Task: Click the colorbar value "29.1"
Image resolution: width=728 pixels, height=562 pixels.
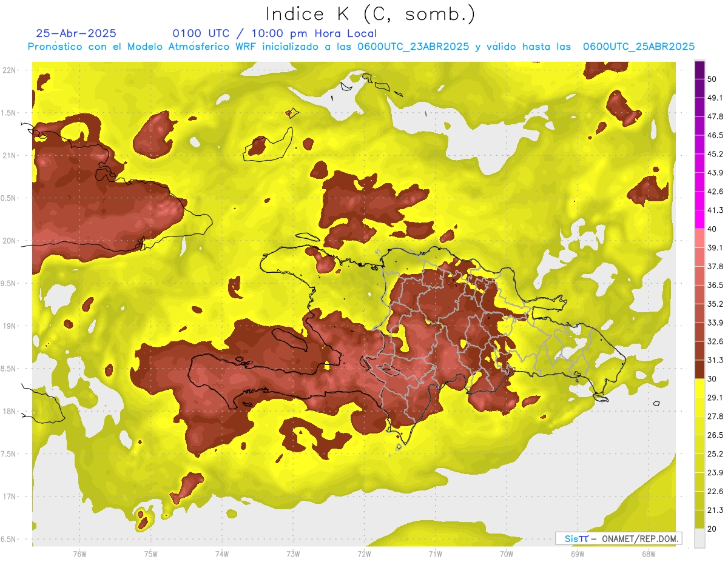Action: coord(715,398)
